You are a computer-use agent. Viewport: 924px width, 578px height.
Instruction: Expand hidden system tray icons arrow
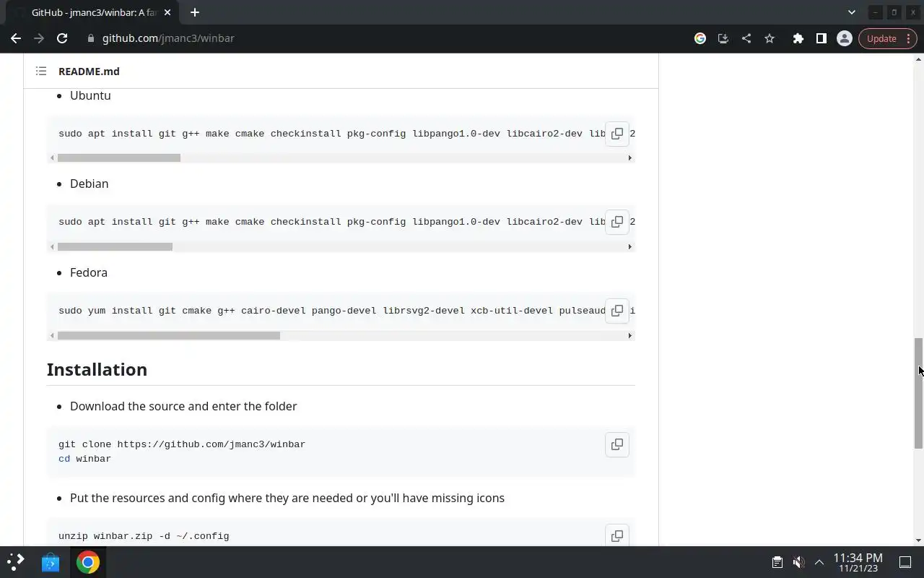pos(819,562)
